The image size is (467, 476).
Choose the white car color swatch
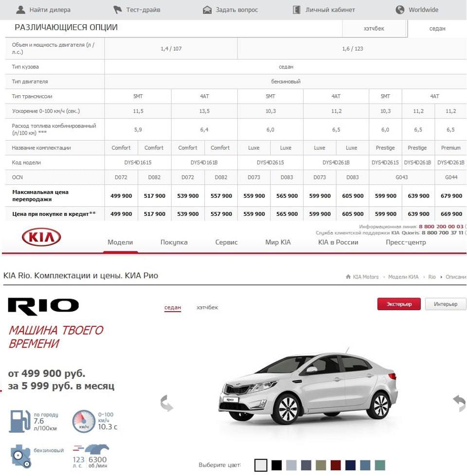261,465
